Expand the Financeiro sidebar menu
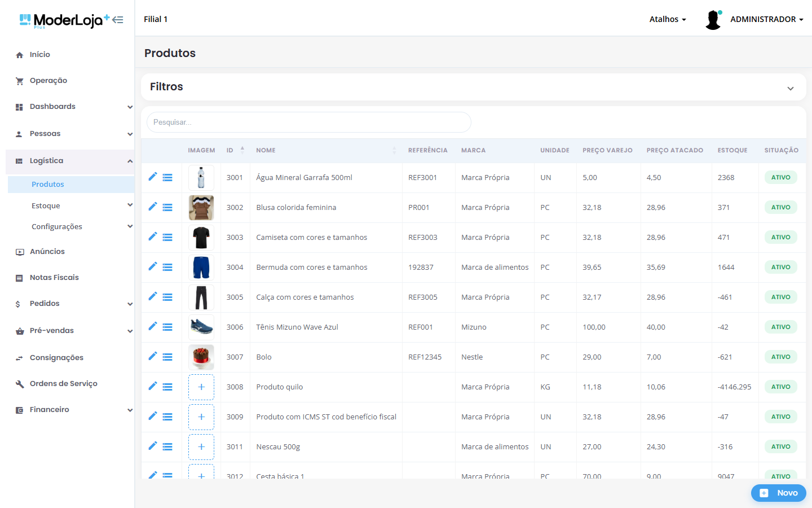812x508 pixels. (70, 410)
